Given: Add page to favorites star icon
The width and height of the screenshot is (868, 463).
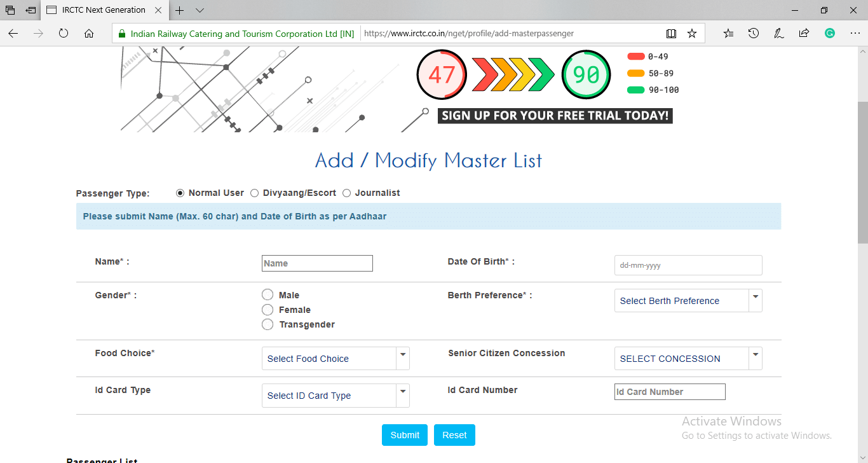Looking at the screenshot, I should click(692, 34).
